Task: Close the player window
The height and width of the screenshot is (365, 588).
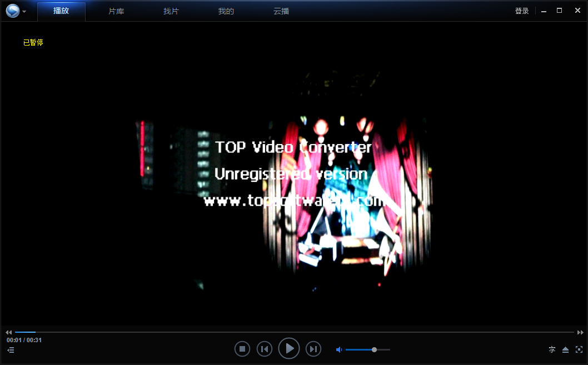Action: pyautogui.click(x=577, y=11)
